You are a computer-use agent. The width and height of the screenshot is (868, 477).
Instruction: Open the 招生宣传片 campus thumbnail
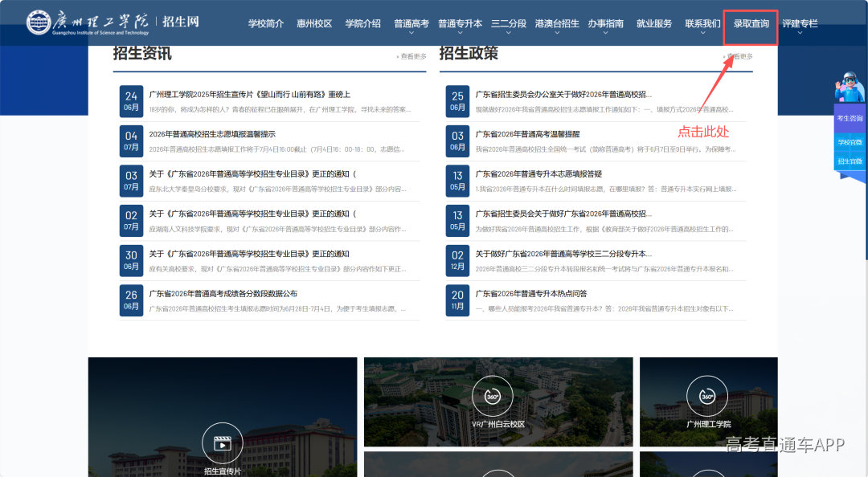click(223, 417)
